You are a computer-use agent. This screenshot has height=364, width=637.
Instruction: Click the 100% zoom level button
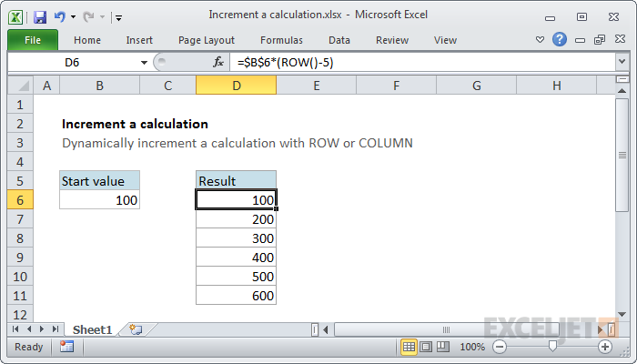[472, 347]
